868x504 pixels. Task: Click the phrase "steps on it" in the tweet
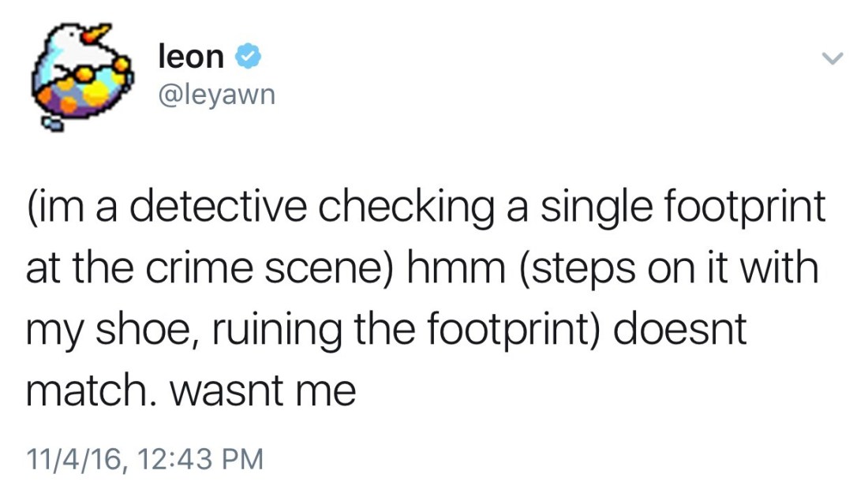631,268
